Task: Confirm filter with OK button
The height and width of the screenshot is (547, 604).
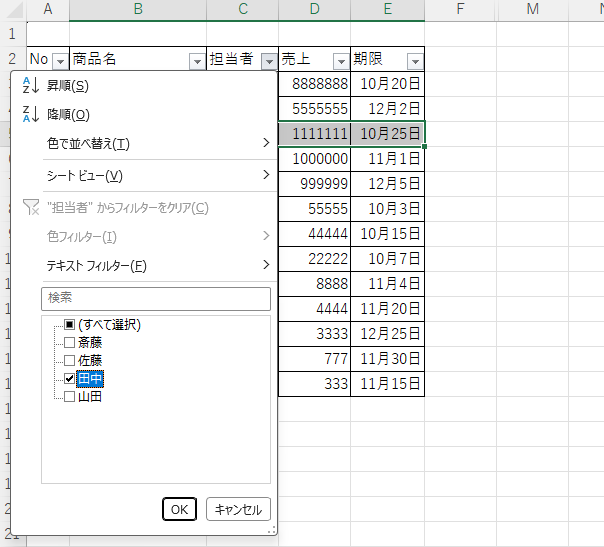Action: click(180, 509)
